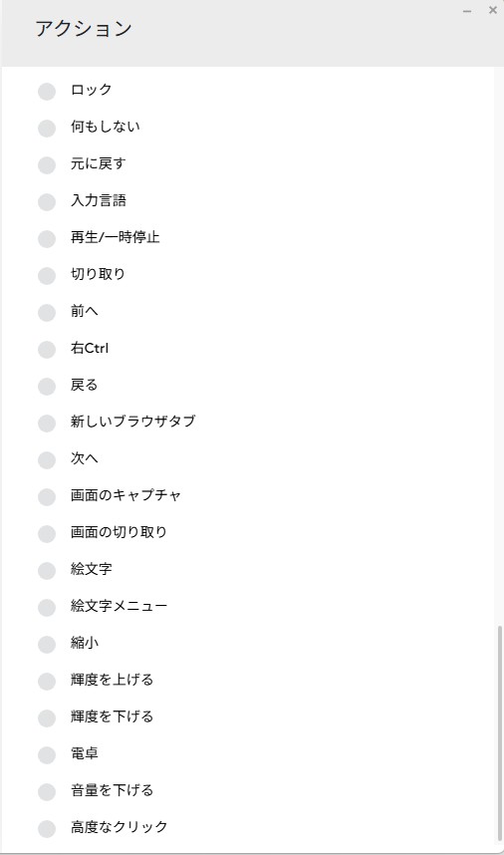Pick 画面のキャプチャ action
This screenshot has width=504, height=855.
47,496
